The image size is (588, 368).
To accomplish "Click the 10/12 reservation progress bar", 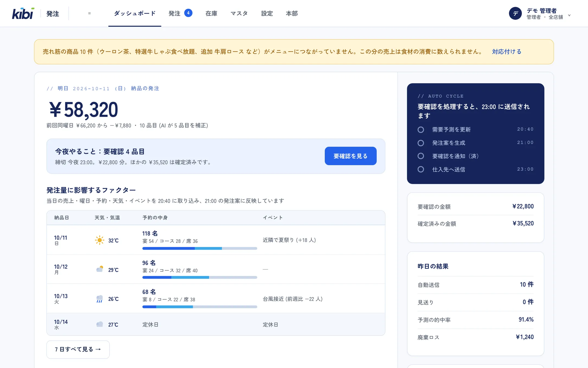I will click(x=200, y=277).
